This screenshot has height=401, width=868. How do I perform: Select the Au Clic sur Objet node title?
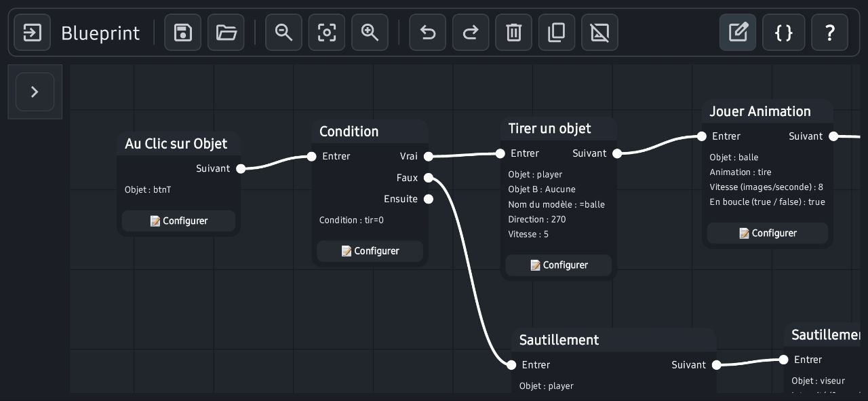pyautogui.click(x=176, y=144)
